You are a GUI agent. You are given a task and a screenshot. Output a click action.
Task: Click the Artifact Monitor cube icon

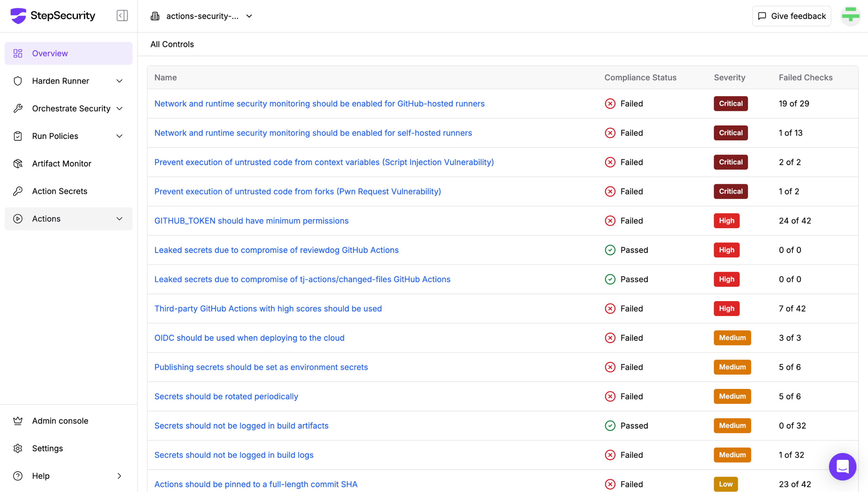click(18, 163)
